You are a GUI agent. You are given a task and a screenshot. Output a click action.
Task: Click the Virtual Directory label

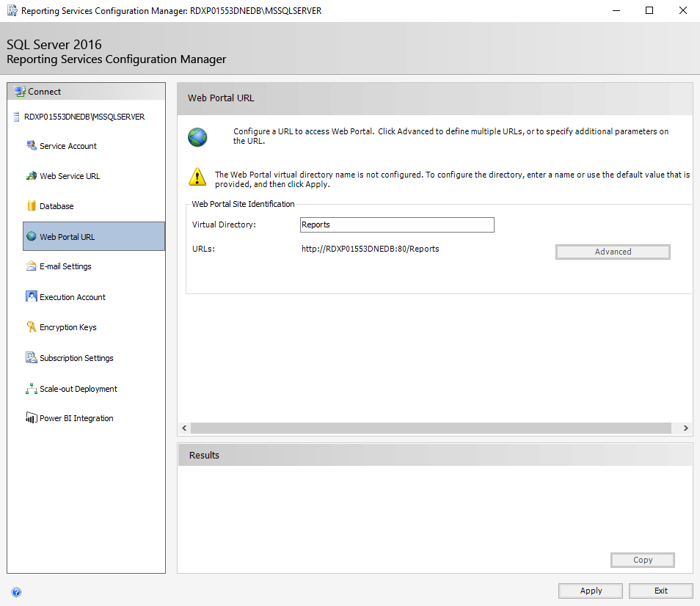click(224, 224)
